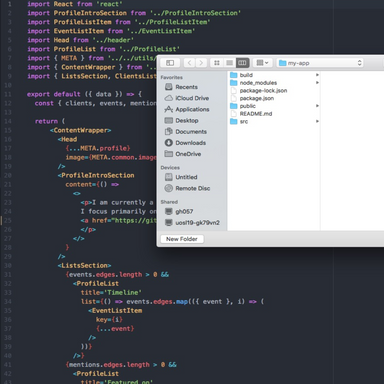
Task: Select Remote Disc device
Action: click(x=193, y=188)
